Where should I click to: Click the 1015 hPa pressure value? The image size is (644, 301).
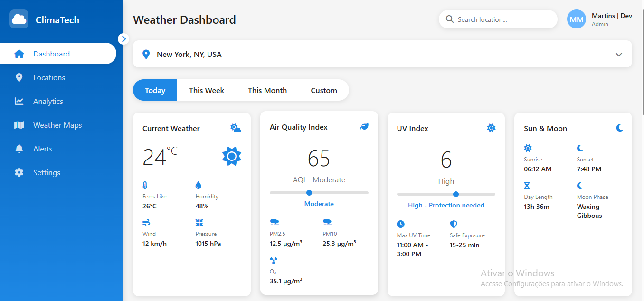click(x=208, y=244)
